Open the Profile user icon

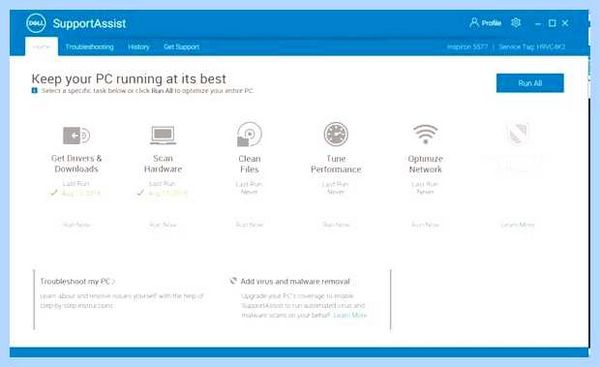click(474, 23)
